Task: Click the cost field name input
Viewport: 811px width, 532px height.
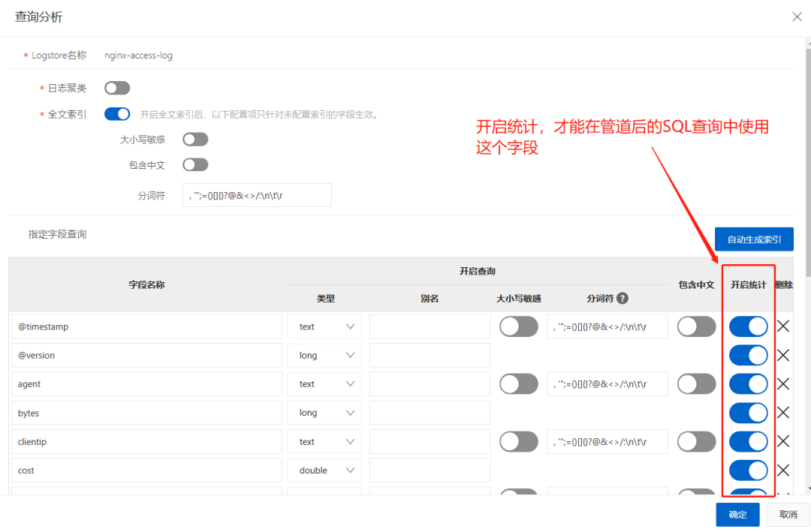Action: 147,470
